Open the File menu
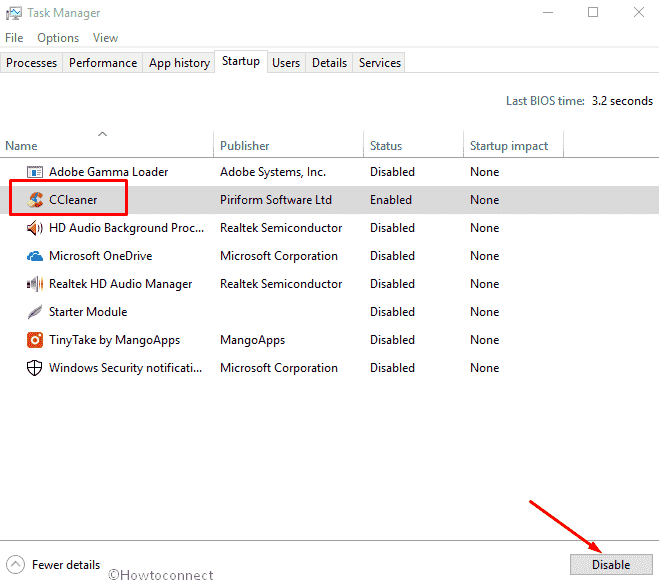The image size is (659, 588). (14, 38)
